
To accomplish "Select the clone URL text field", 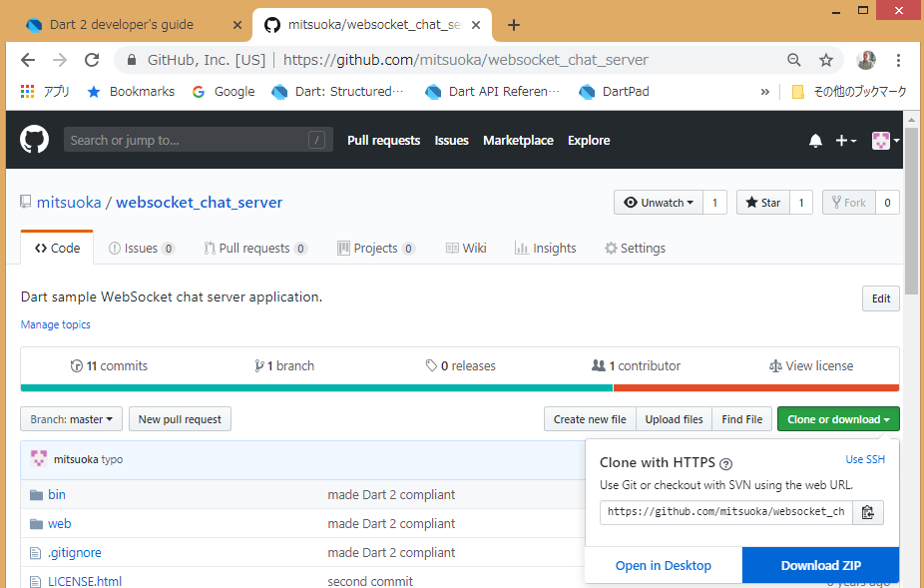I will [726, 512].
